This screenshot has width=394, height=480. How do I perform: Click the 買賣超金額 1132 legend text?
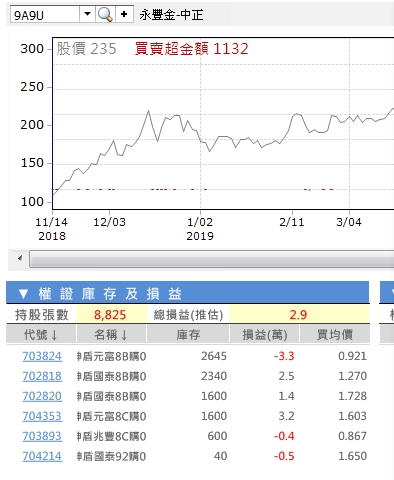click(192, 49)
